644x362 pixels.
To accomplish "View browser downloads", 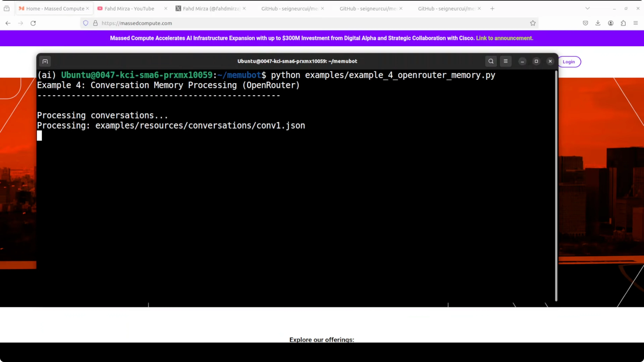I will (598, 23).
